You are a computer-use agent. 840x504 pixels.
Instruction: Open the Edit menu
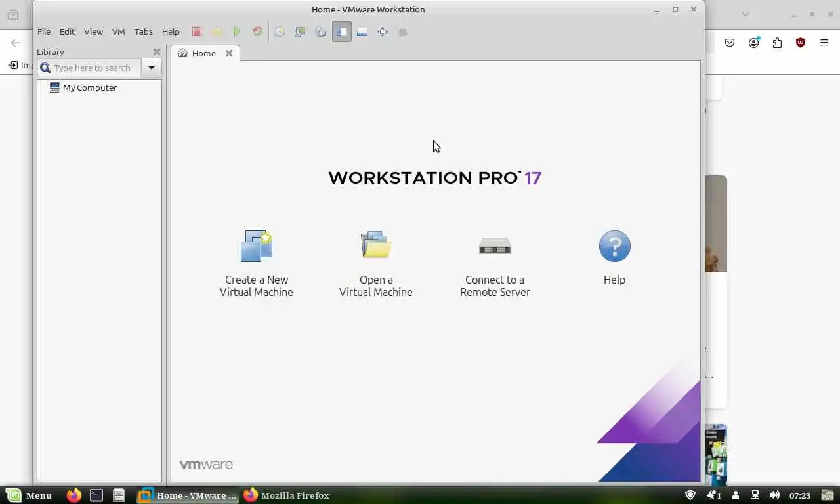(x=67, y=31)
